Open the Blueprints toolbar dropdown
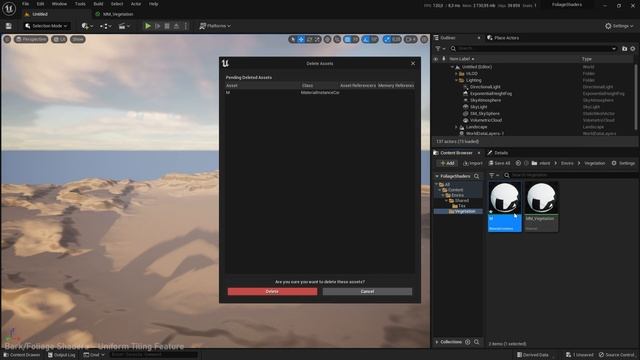The image size is (640, 360). (106, 26)
